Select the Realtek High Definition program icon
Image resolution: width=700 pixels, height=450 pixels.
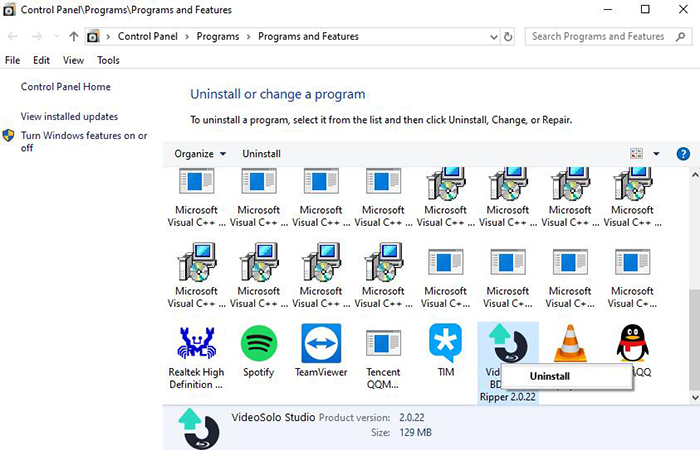[196, 343]
